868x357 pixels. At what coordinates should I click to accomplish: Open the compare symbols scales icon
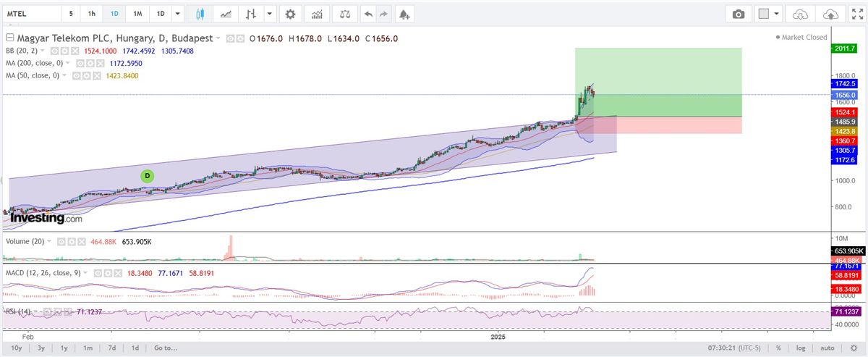point(345,14)
